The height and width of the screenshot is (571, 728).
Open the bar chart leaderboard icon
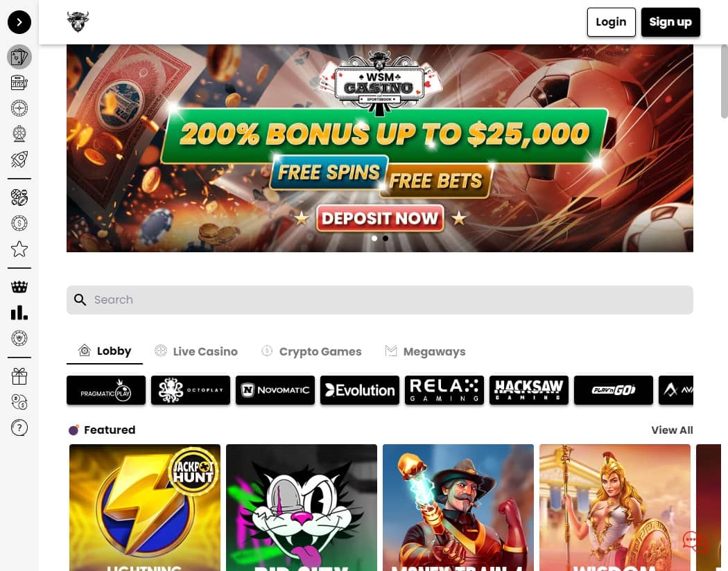19,313
